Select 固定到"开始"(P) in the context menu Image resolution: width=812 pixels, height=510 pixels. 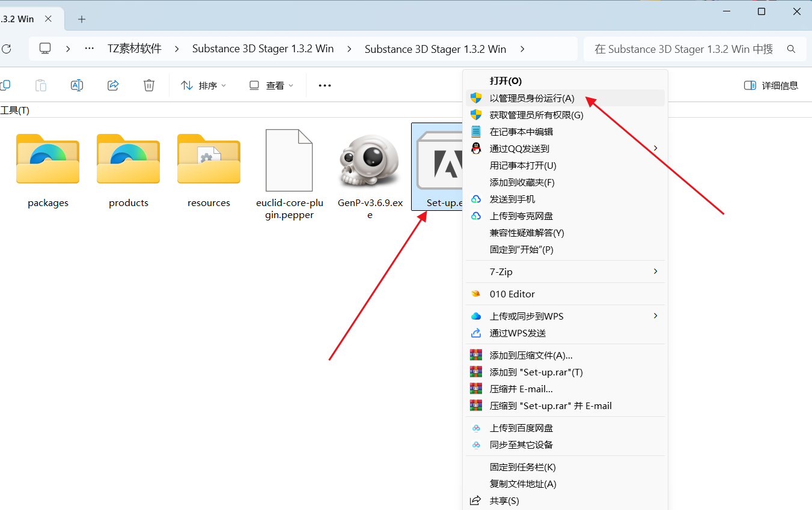point(565,249)
